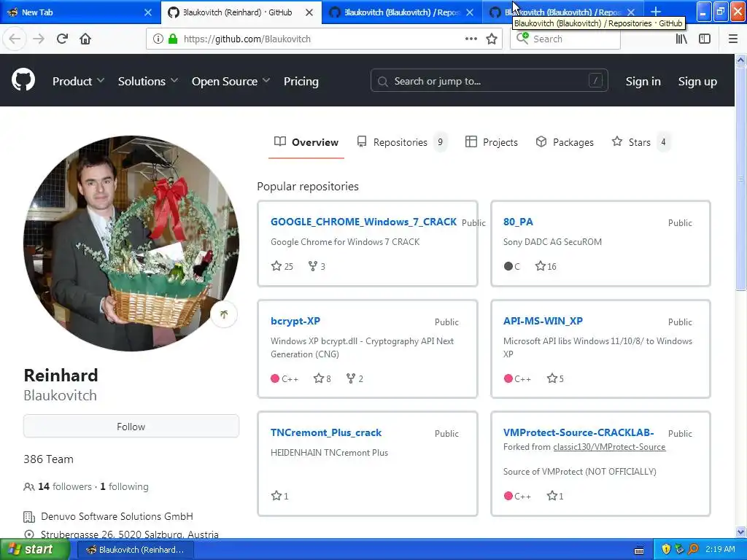The width and height of the screenshot is (747, 560).
Task: Open the 80_PA repository
Action: [518, 222]
